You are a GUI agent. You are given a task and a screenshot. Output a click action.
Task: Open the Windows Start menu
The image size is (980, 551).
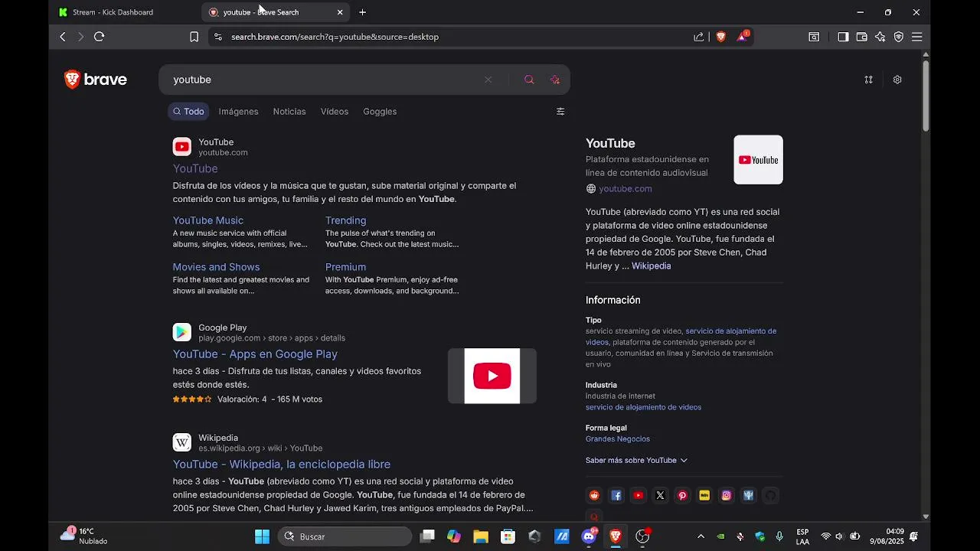pos(262,536)
